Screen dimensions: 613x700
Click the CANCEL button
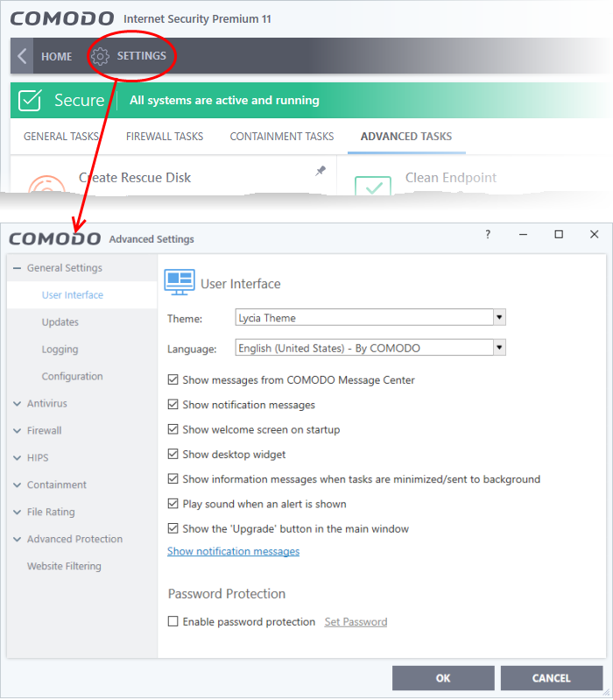tap(552, 678)
